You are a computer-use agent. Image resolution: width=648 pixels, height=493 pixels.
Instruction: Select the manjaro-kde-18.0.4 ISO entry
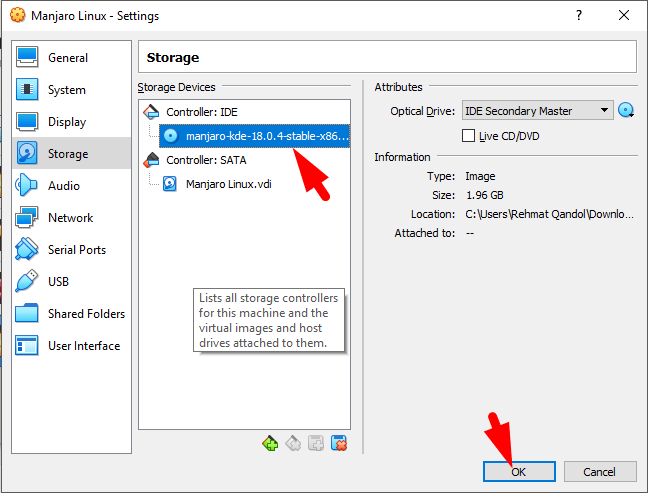[x=266, y=135]
